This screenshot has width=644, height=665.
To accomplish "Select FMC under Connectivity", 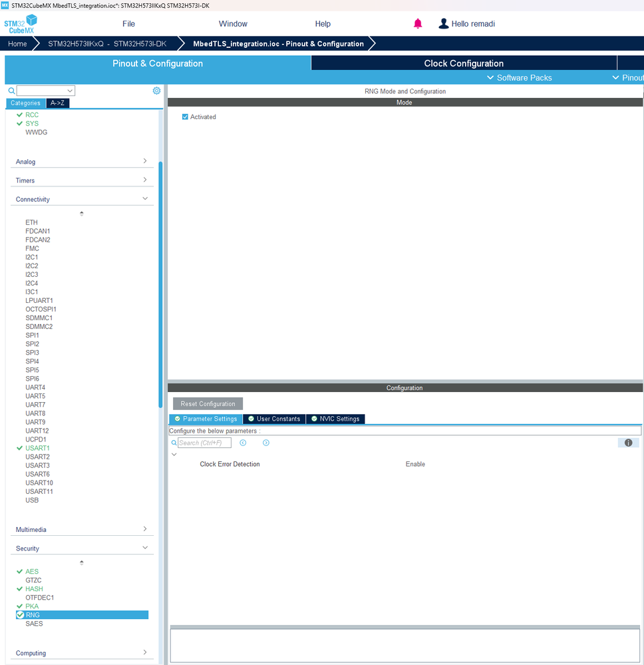I will 32,248.
